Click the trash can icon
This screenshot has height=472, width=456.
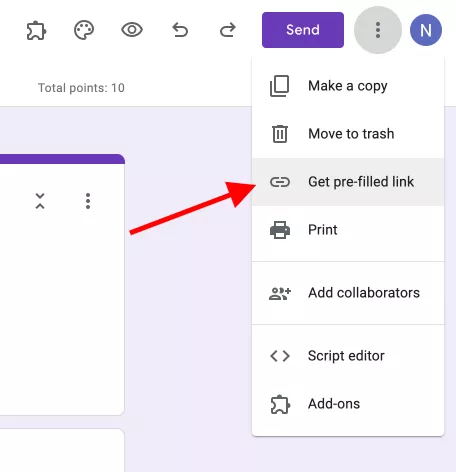(280, 134)
